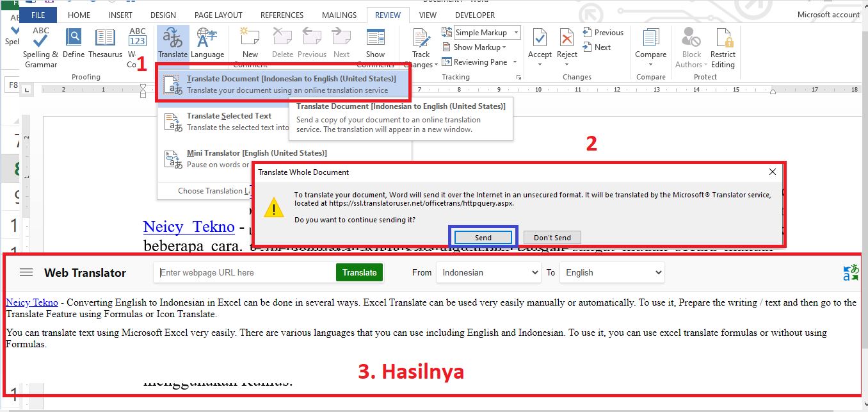The image size is (868, 412).
Task: Click the Don't Send button
Action: (552, 238)
